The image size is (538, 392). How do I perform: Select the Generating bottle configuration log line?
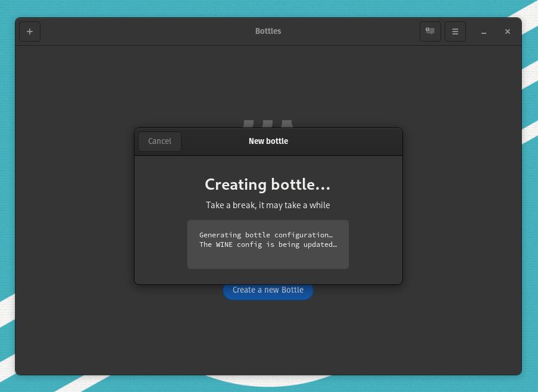coord(265,235)
